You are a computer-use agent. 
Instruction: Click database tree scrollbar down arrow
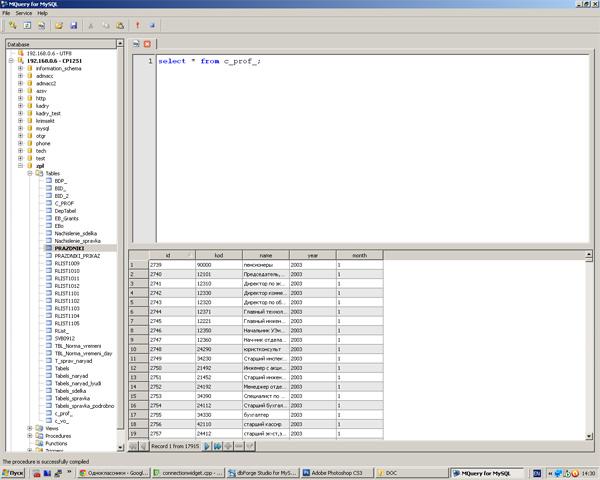(120, 447)
